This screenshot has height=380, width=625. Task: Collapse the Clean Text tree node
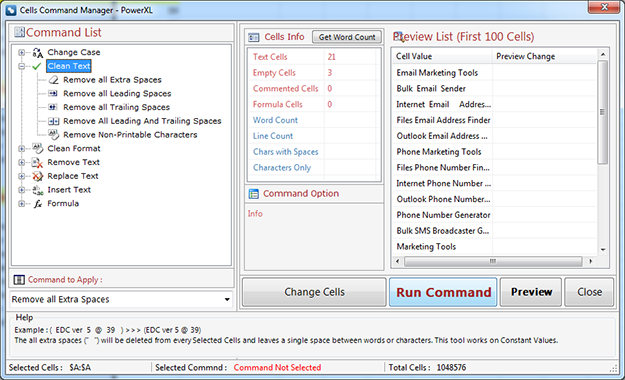(x=22, y=66)
